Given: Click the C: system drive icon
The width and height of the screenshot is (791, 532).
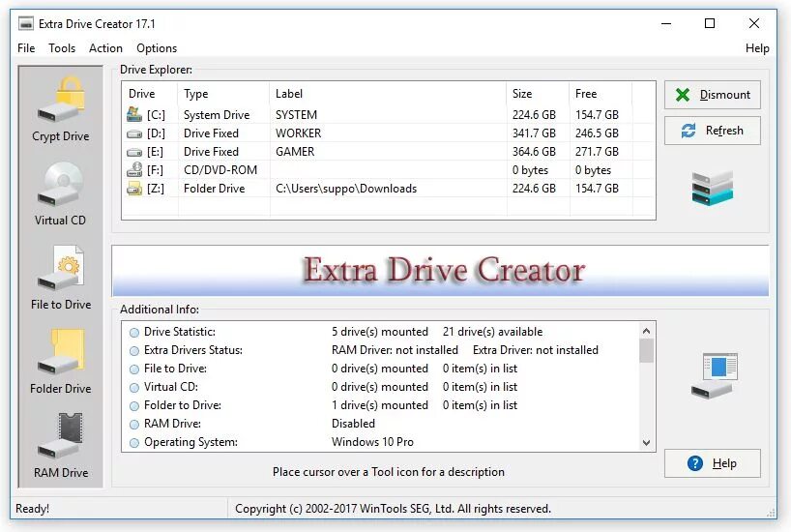Looking at the screenshot, I should point(134,114).
